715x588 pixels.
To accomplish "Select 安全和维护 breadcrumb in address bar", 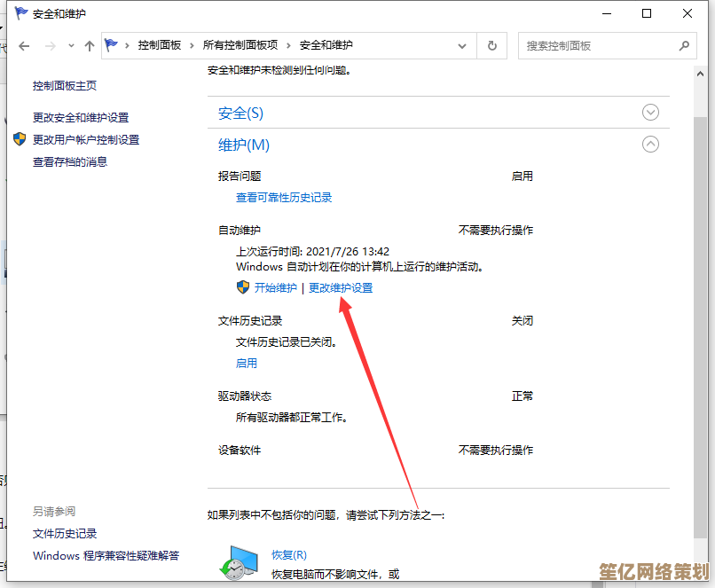I will 326,45.
